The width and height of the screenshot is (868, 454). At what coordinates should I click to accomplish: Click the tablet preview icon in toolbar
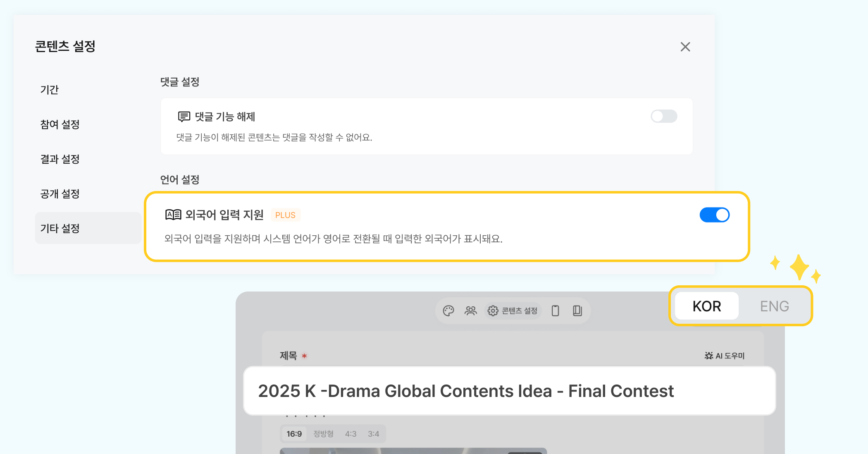[x=577, y=311]
